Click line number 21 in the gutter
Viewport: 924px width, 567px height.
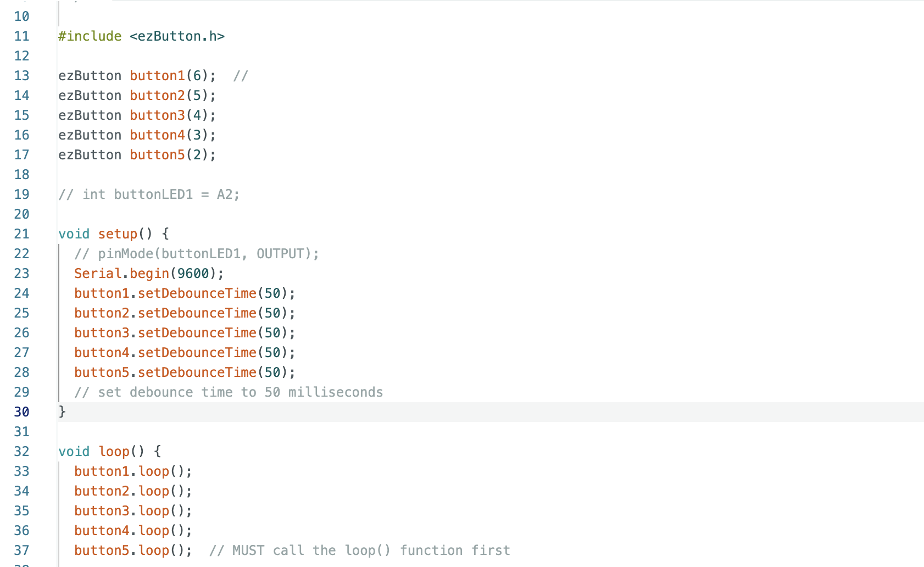point(21,234)
